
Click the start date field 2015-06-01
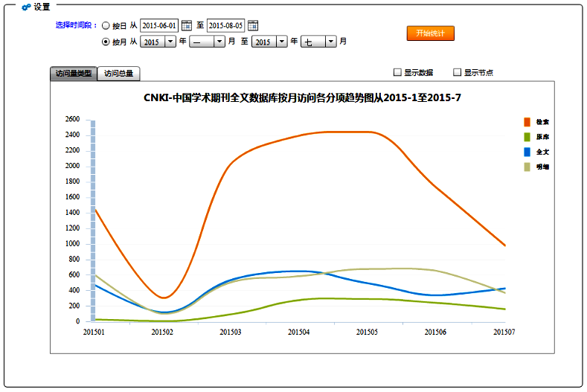point(159,25)
